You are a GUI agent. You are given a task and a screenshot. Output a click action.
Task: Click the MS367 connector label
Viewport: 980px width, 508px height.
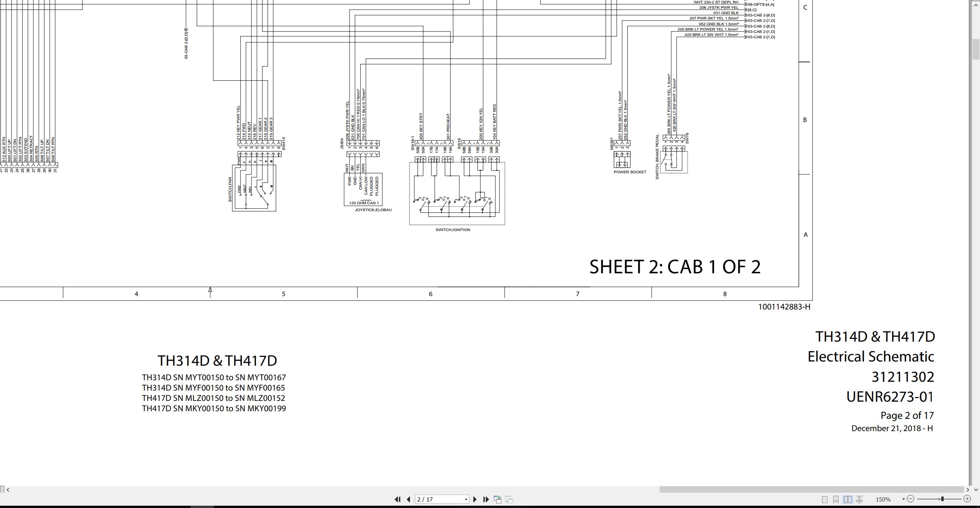pos(612,144)
